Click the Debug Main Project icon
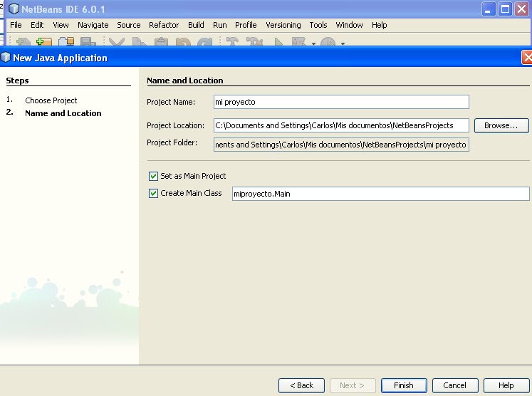The image size is (532, 396). (299, 42)
